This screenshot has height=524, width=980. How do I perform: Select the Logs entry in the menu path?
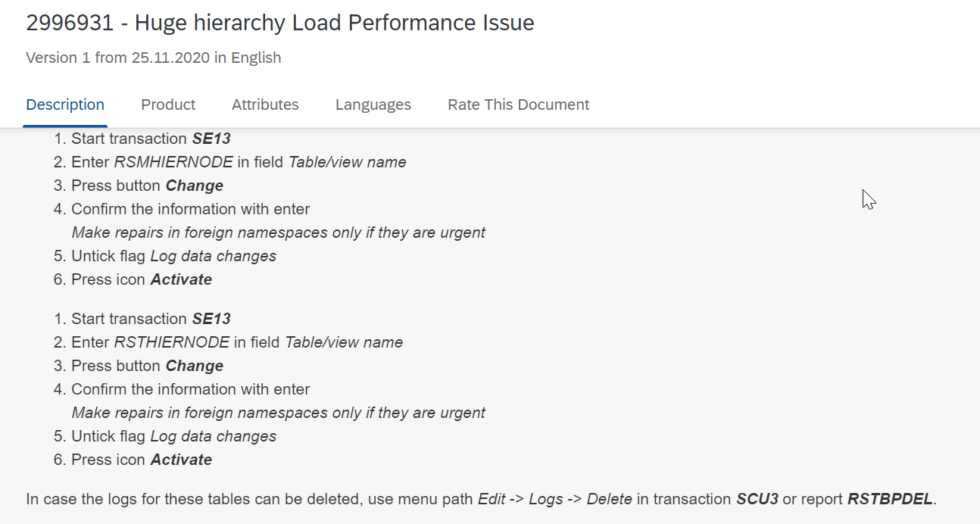coord(546,499)
